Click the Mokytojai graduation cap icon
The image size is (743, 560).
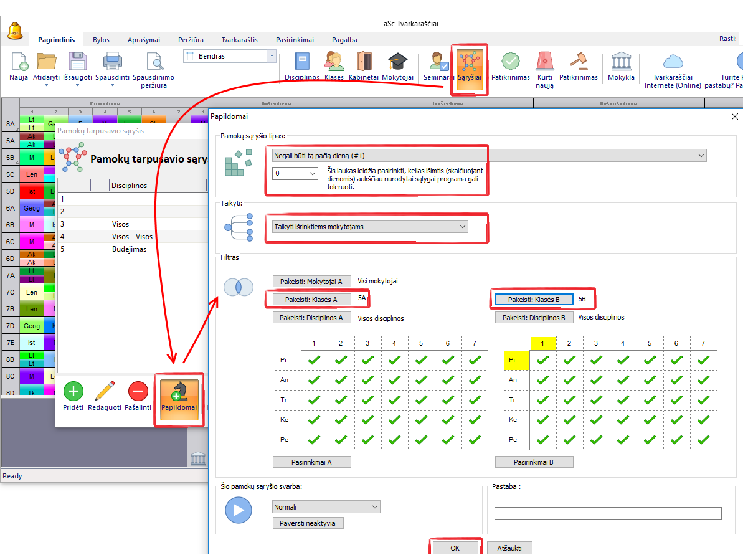click(397, 62)
